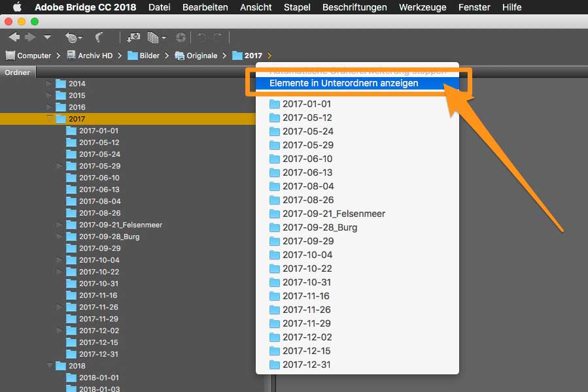Open the chevron after Bilder in path bar
The height and width of the screenshot is (392, 588).
[x=167, y=56]
